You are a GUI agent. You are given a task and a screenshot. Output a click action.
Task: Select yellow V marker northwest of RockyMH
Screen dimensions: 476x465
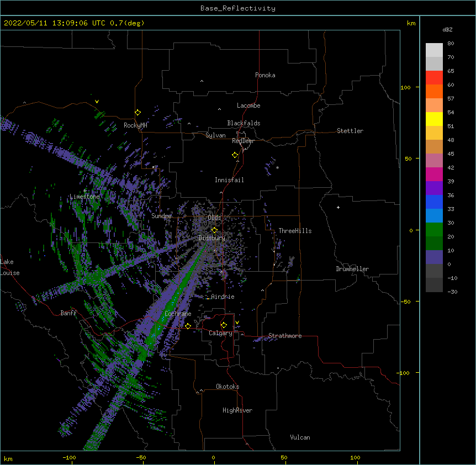tap(97, 102)
